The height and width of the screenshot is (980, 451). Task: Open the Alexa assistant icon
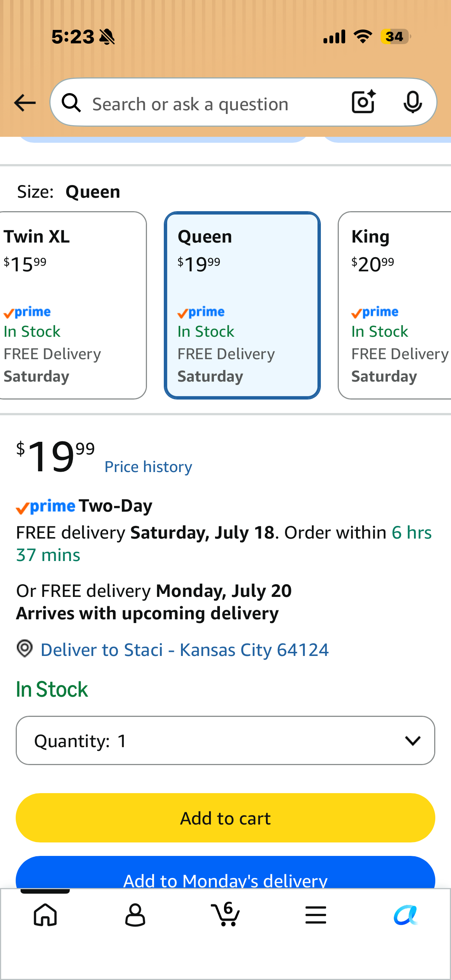[x=406, y=915]
